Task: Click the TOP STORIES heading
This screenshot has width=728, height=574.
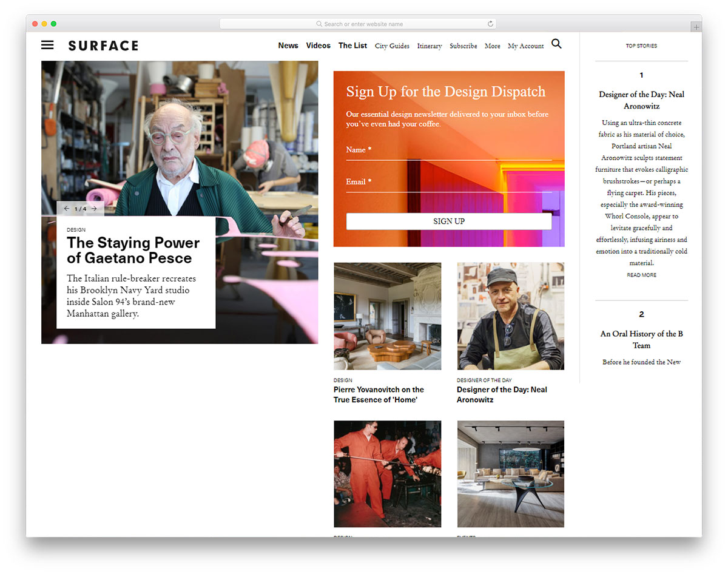Action: click(642, 46)
